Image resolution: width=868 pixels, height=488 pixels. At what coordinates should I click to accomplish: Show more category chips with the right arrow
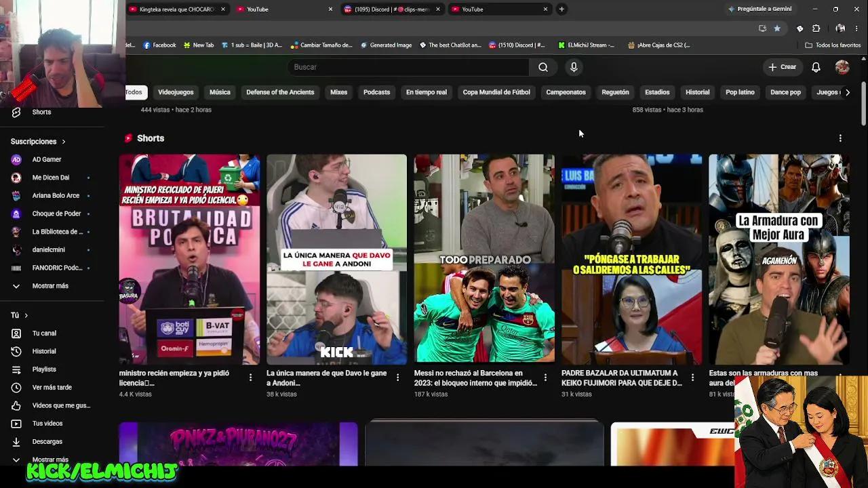point(847,92)
